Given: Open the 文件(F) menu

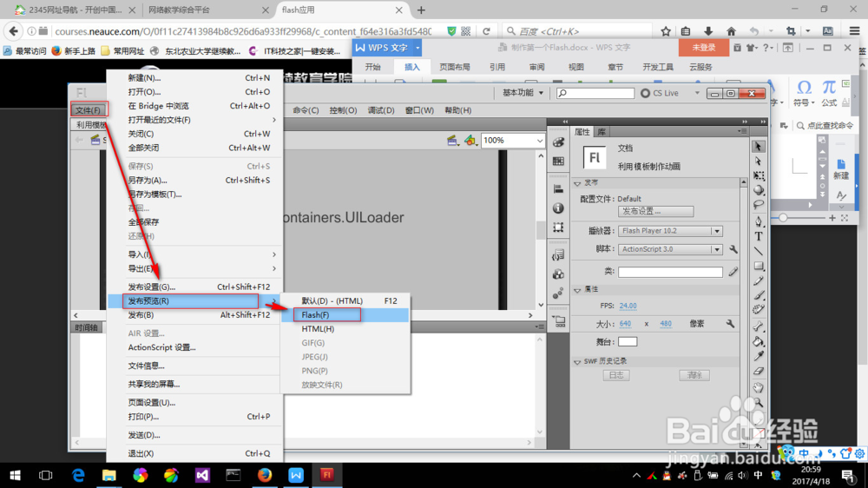Looking at the screenshot, I should [89, 110].
